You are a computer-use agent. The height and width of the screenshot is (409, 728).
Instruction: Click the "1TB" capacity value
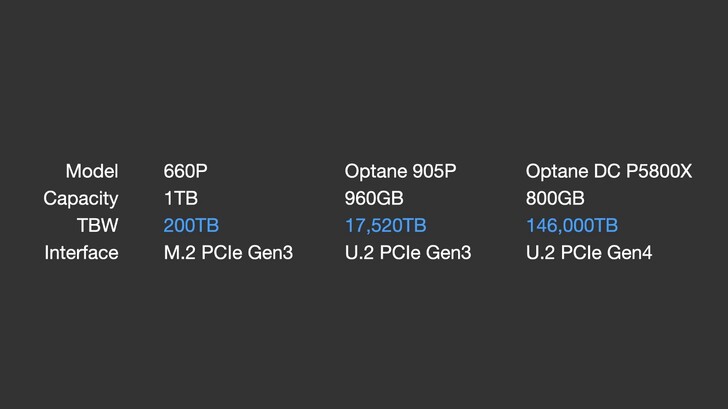[x=181, y=198]
